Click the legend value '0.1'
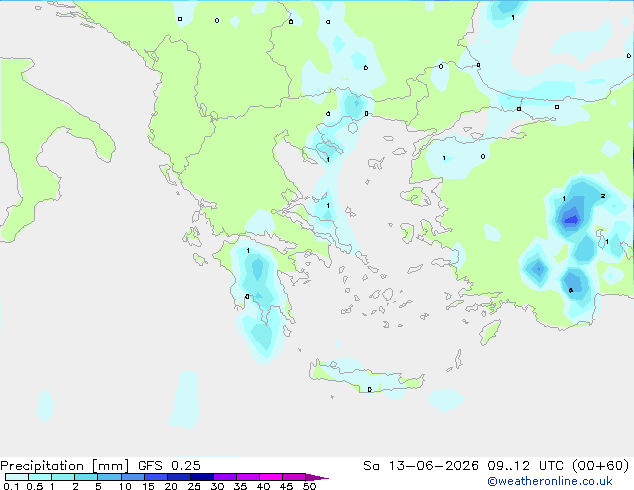The width and height of the screenshot is (634, 490). tap(11, 486)
